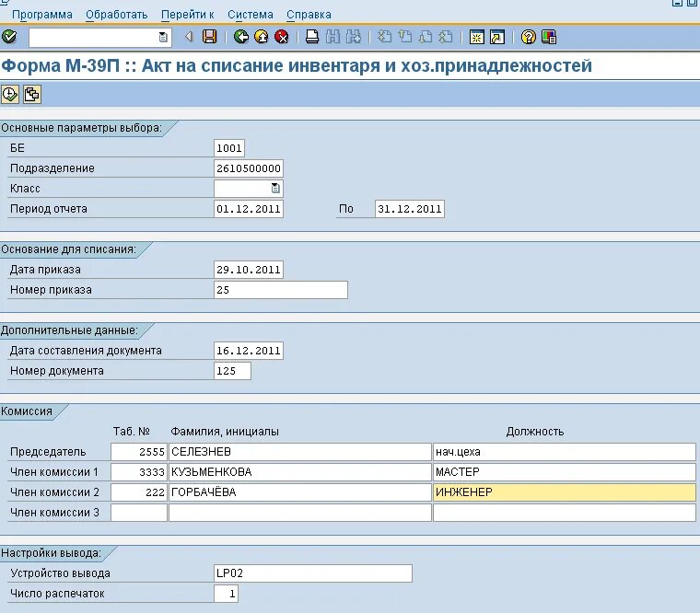Click the command field collapse arrow
This screenshot has width=700, height=613.
pos(189,37)
